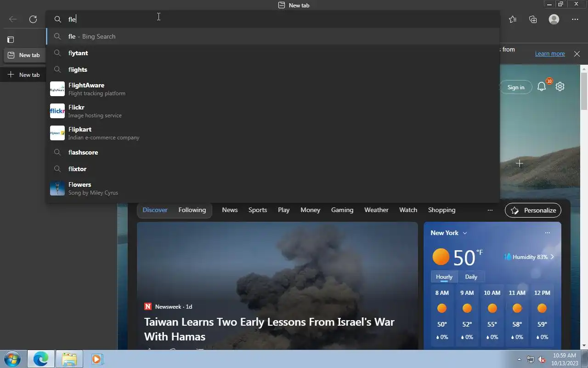Select Flowers song suggestion thumbnail

click(x=57, y=188)
